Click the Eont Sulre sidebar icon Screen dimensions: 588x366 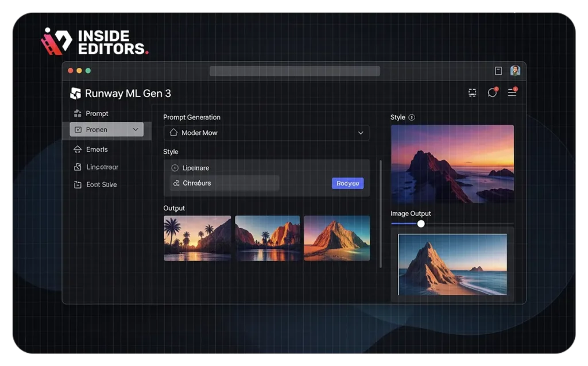pos(78,184)
